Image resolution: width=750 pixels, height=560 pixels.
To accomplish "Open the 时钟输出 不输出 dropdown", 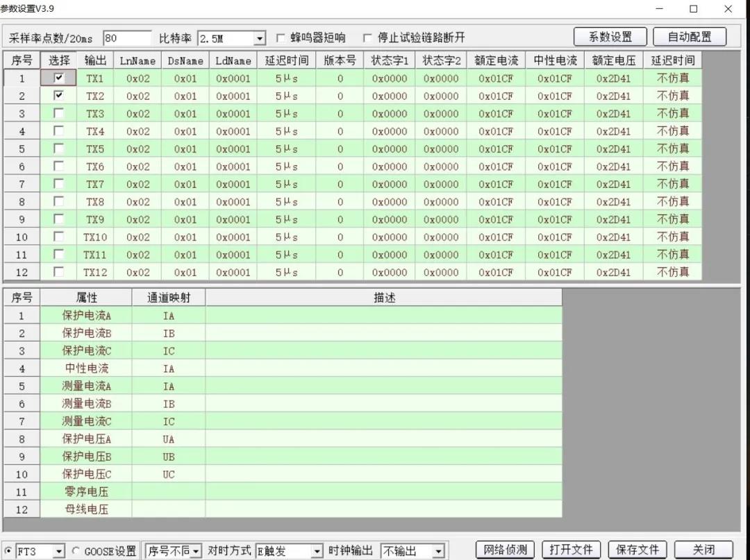I will [438, 552].
